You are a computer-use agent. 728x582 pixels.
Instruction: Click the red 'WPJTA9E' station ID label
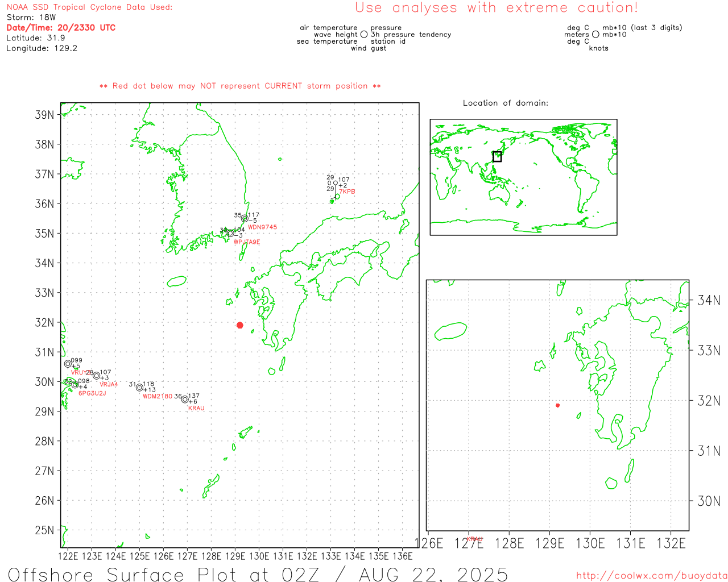point(247,242)
